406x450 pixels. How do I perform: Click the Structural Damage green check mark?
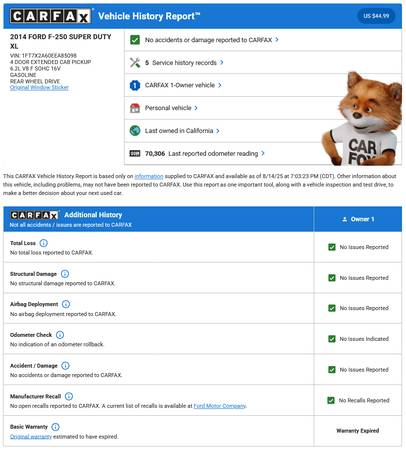click(332, 278)
